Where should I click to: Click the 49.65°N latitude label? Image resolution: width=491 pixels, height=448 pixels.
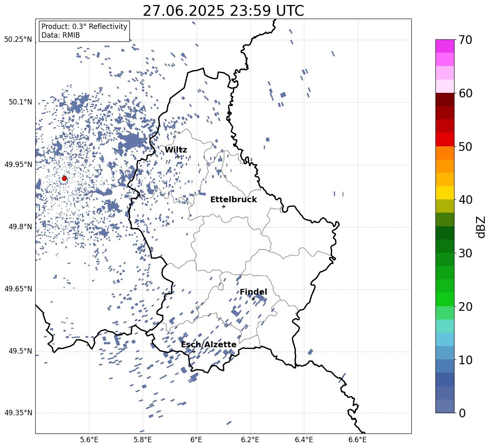18,288
